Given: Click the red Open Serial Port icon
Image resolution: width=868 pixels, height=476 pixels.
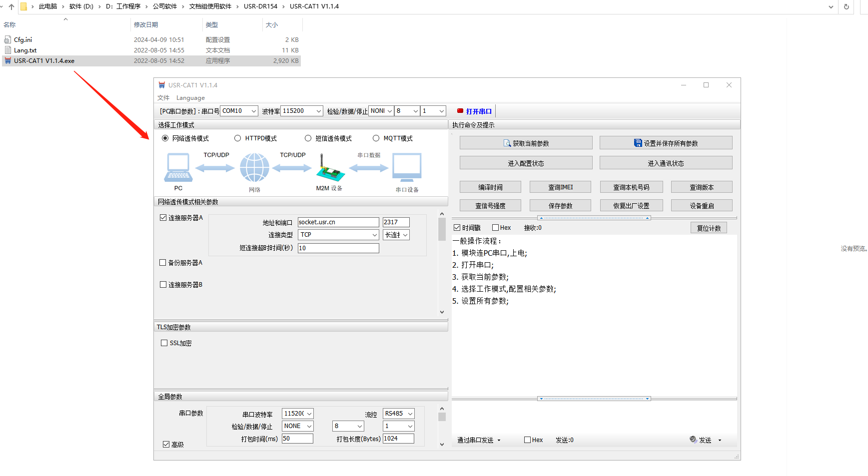Looking at the screenshot, I should coord(460,111).
